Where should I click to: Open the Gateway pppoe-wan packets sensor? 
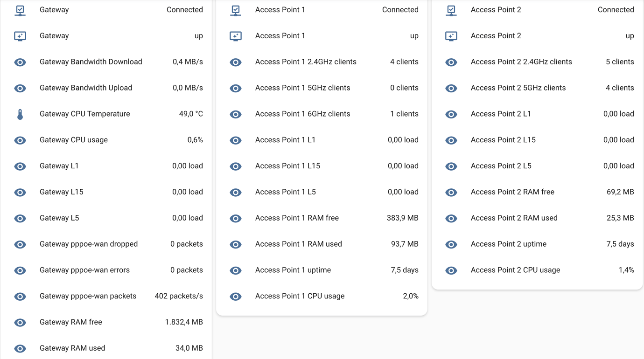pyautogui.click(x=89, y=296)
